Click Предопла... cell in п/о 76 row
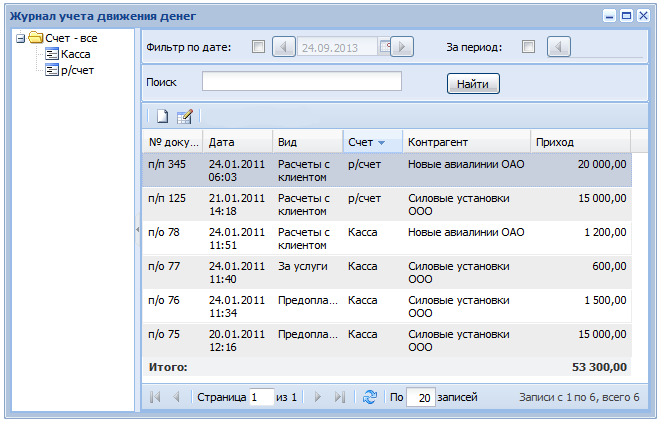 [308, 301]
